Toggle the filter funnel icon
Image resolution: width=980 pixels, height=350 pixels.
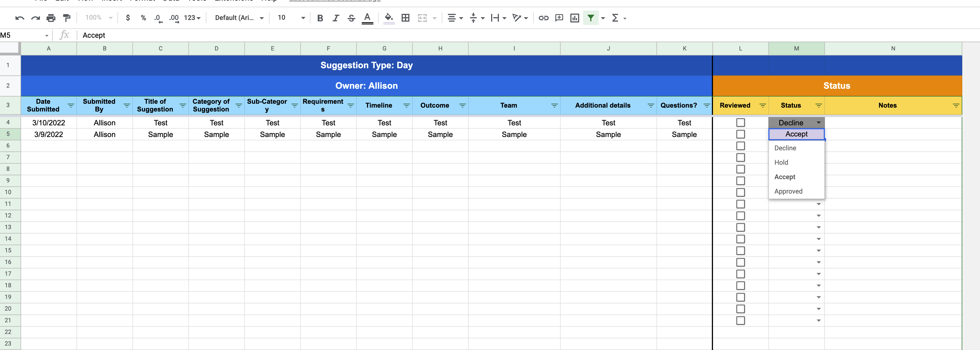[x=591, y=18]
